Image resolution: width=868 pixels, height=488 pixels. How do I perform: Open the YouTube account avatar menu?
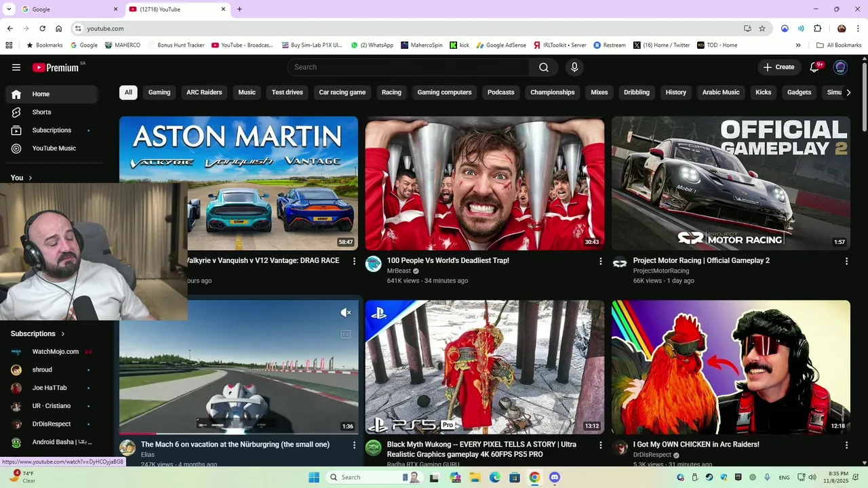coord(840,67)
